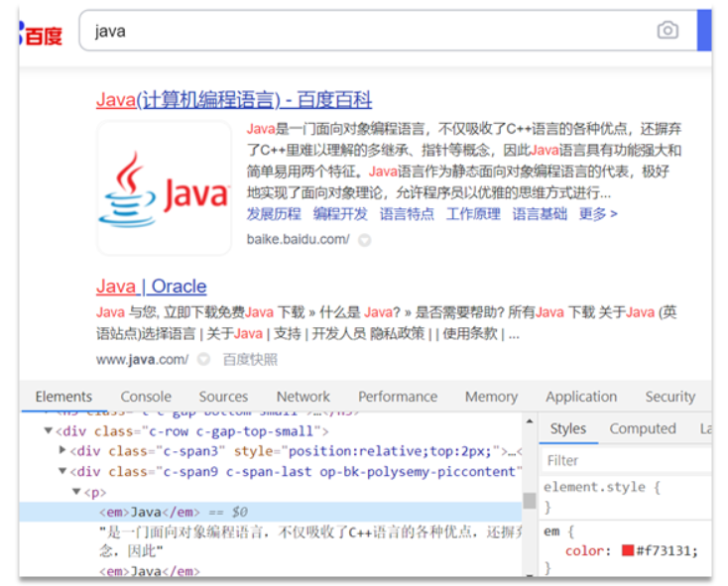Open the 语言特点 sublink

tap(407, 214)
